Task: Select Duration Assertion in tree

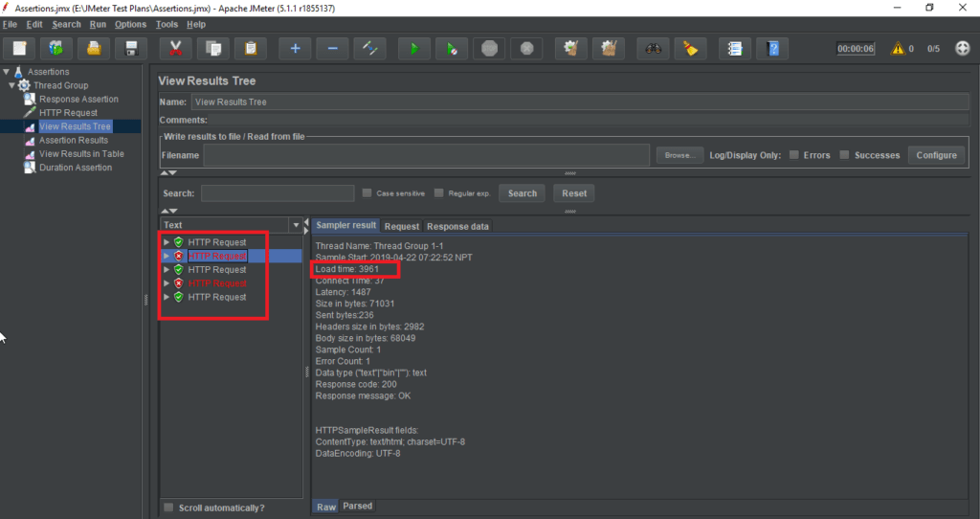Action: (76, 168)
